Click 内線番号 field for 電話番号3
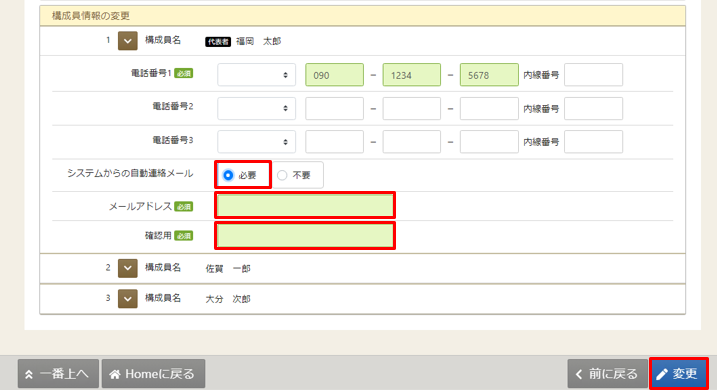This screenshot has height=390, width=719. coord(593,142)
